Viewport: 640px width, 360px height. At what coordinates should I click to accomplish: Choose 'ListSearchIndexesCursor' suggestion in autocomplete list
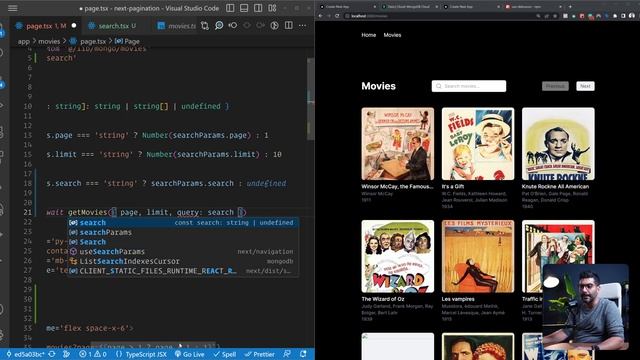coord(183,261)
